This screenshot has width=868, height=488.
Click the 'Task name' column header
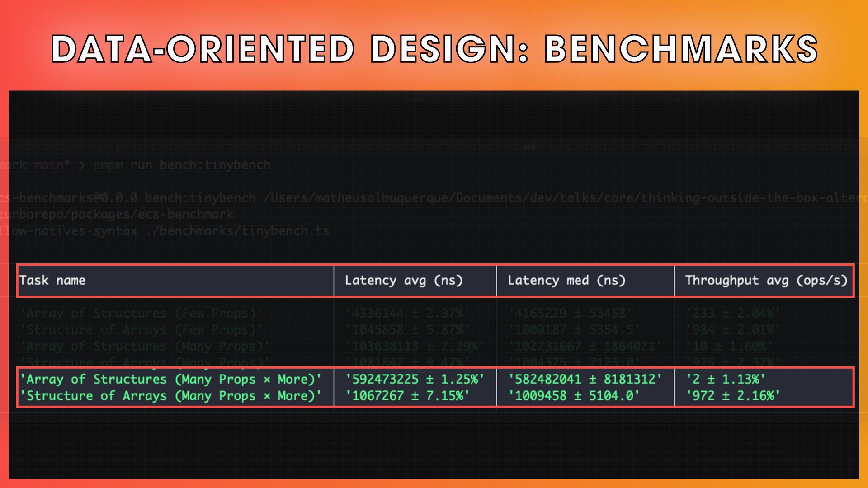52,281
